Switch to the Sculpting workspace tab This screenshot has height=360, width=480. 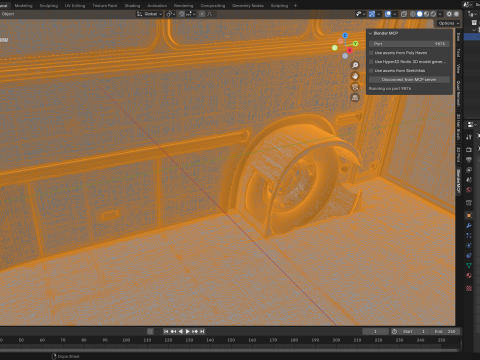click(49, 6)
